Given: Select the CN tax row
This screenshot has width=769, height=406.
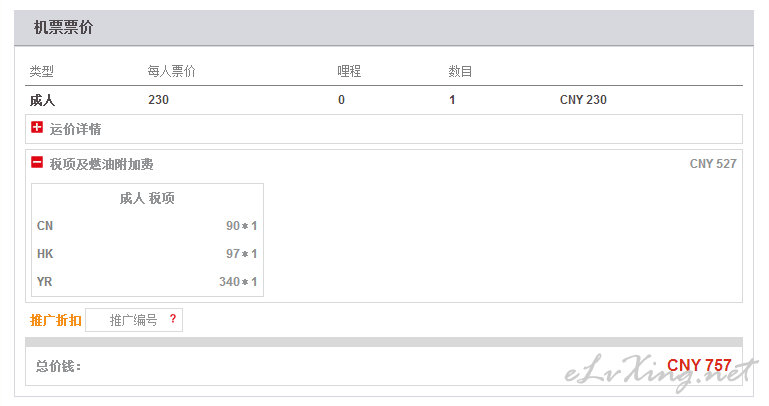Looking at the screenshot, I should [x=147, y=226].
